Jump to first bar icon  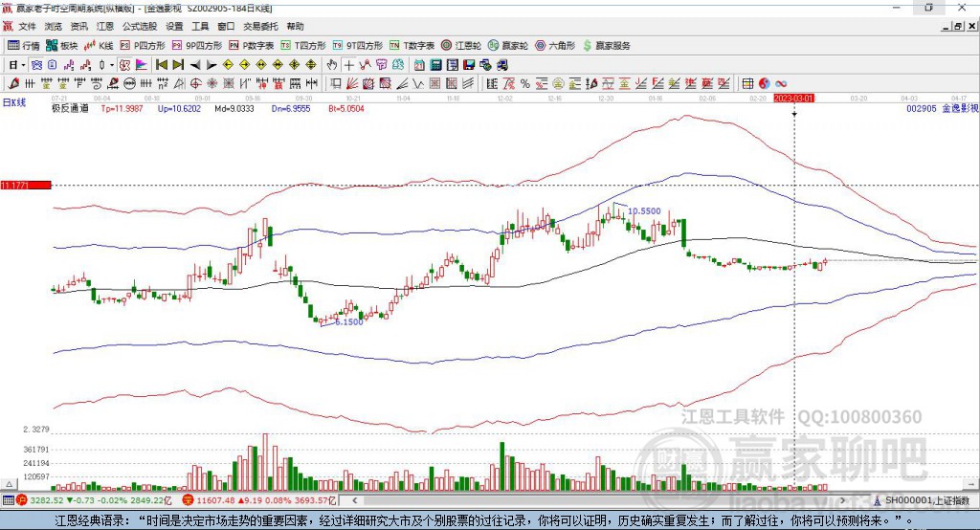(x=161, y=65)
